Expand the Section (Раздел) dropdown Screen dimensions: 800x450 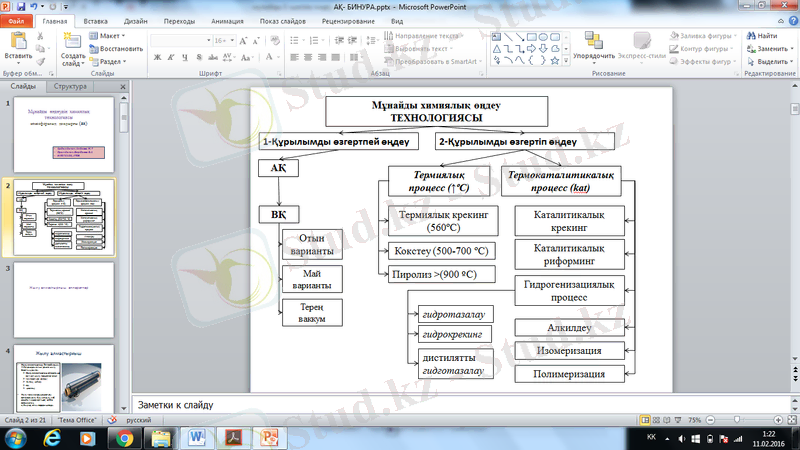(112, 60)
